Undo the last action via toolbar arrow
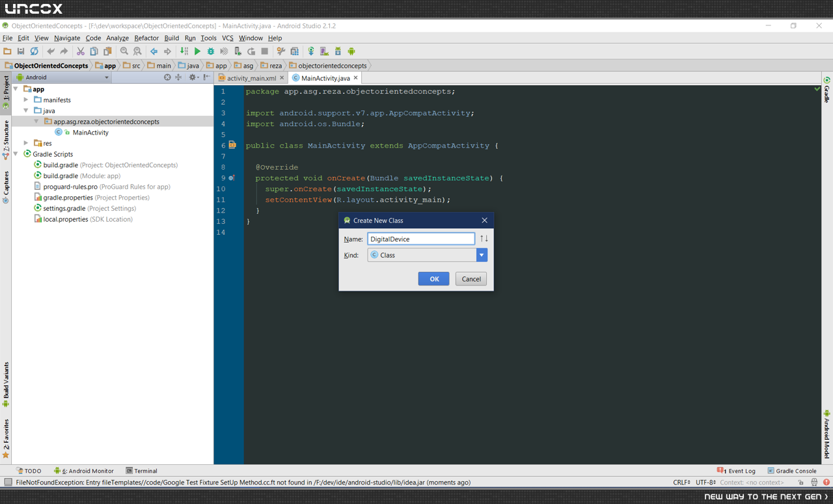This screenshot has height=504, width=833. pyautogui.click(x=50, y=51)
